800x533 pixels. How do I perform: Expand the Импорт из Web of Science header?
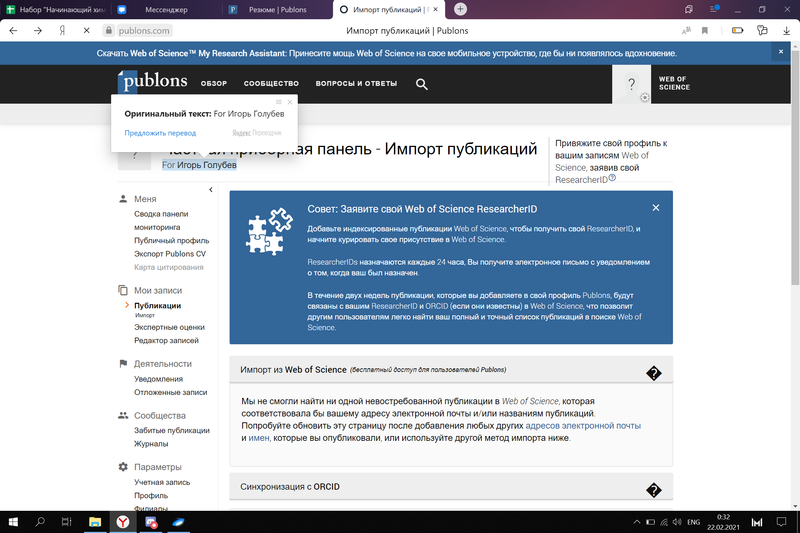[x=451, y=370]
